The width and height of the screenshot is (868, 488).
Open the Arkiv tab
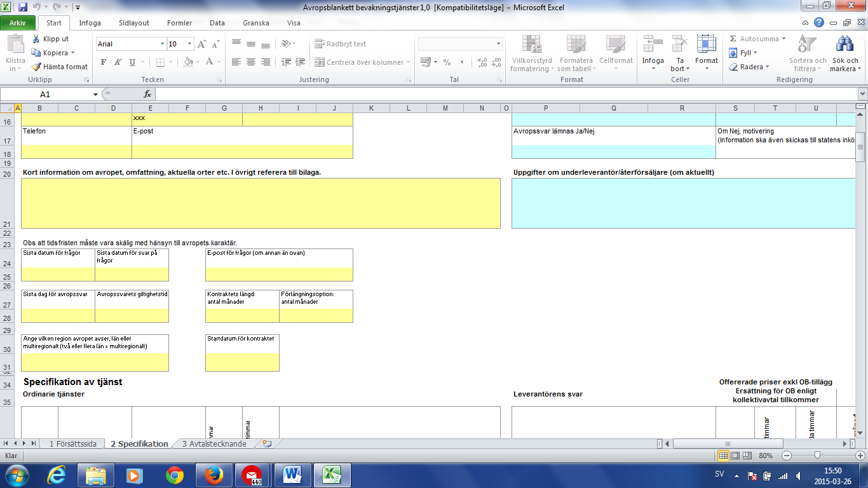[x=18, y=23]
